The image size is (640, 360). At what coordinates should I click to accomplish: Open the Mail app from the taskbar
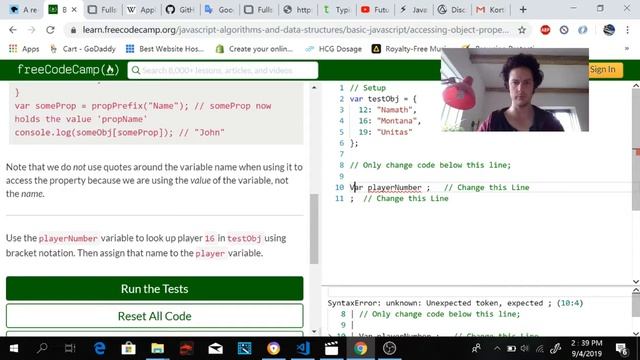[x=216, y=348]
